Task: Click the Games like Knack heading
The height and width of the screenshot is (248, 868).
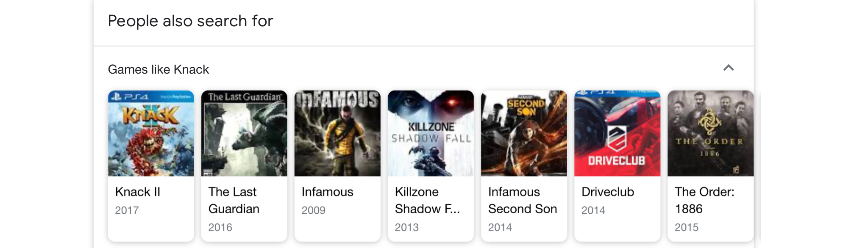Action: [x=159, y=69]
